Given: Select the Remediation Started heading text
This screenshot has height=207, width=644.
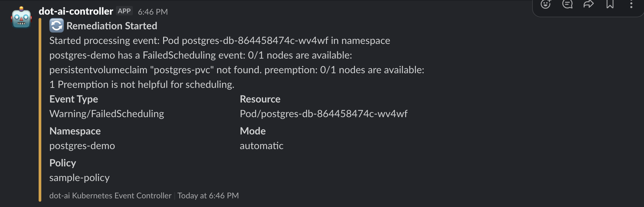Looking at the screenshot, I should [x=112, y=26].
